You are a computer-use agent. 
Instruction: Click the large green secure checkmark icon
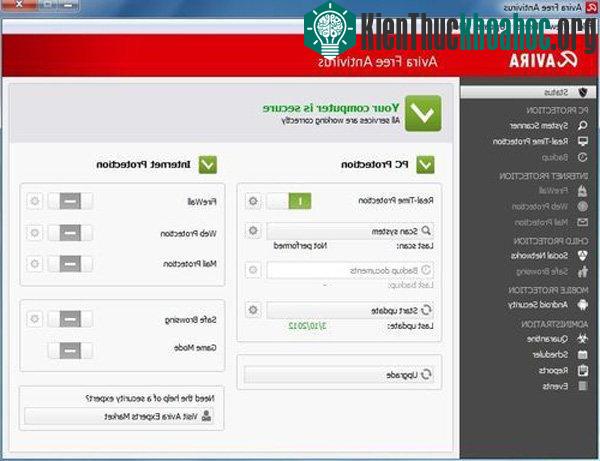pyautogui.click(x=423, y=113)
